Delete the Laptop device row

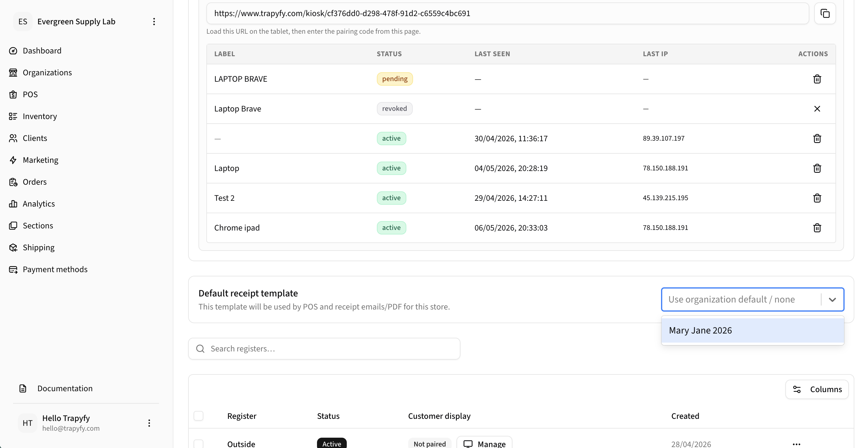coord(817,168)
